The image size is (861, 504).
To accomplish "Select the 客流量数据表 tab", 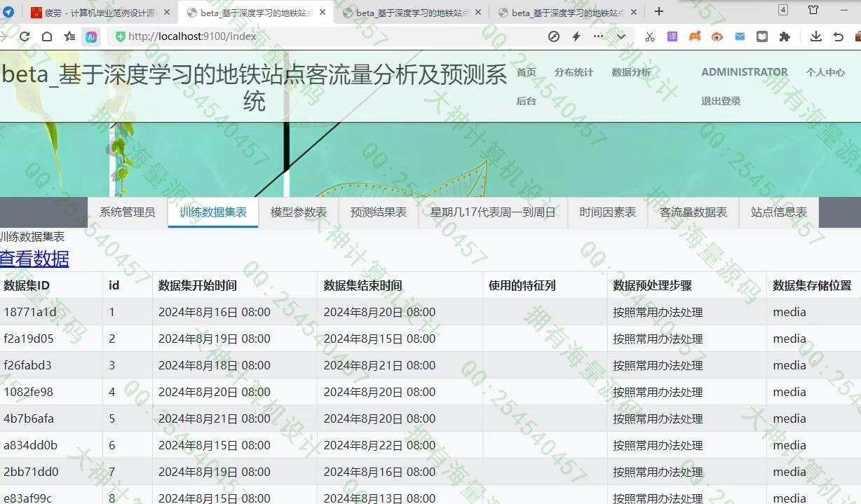I will [693, 212].
